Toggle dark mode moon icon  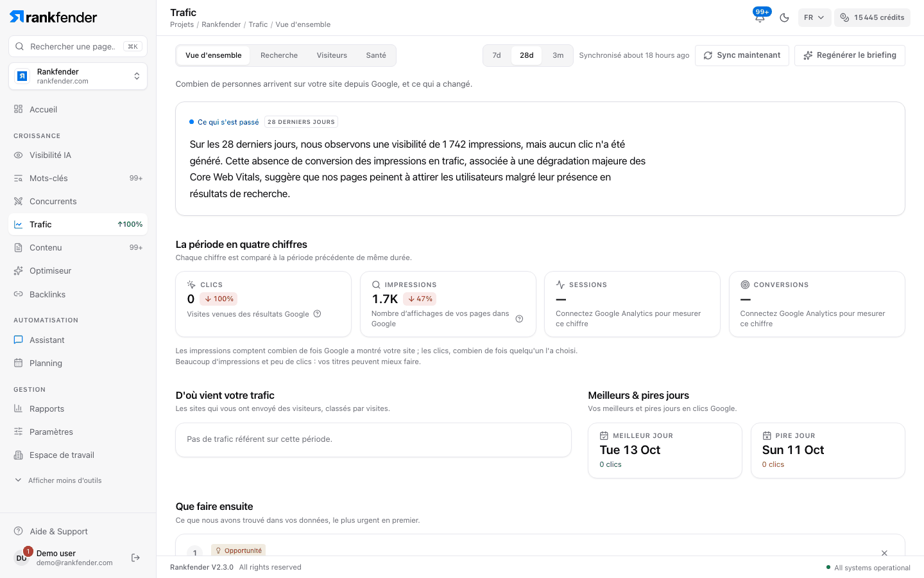tap(784, 17)
